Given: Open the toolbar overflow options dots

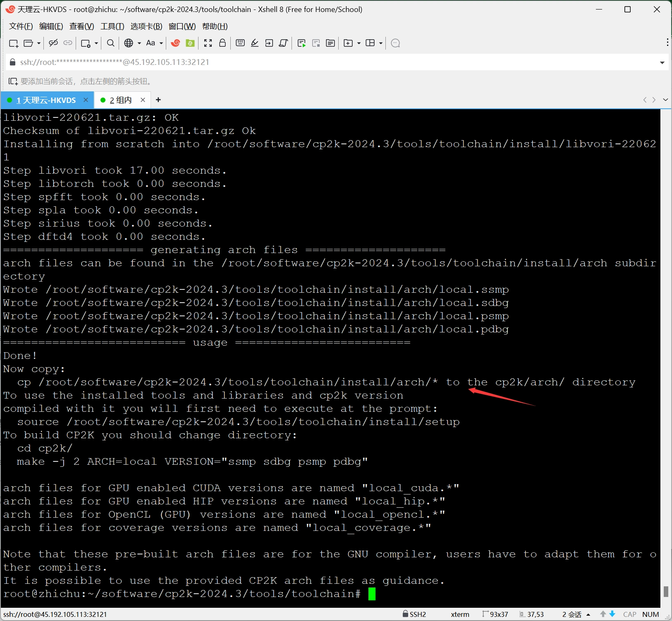Looking at the screenshot, I should [x=667, y=42].
